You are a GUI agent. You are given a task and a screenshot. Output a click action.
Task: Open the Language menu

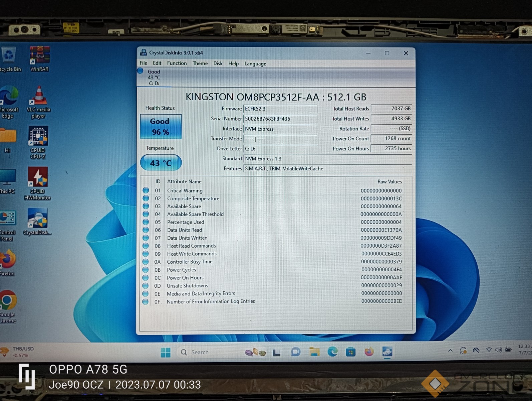click(255, 63)
